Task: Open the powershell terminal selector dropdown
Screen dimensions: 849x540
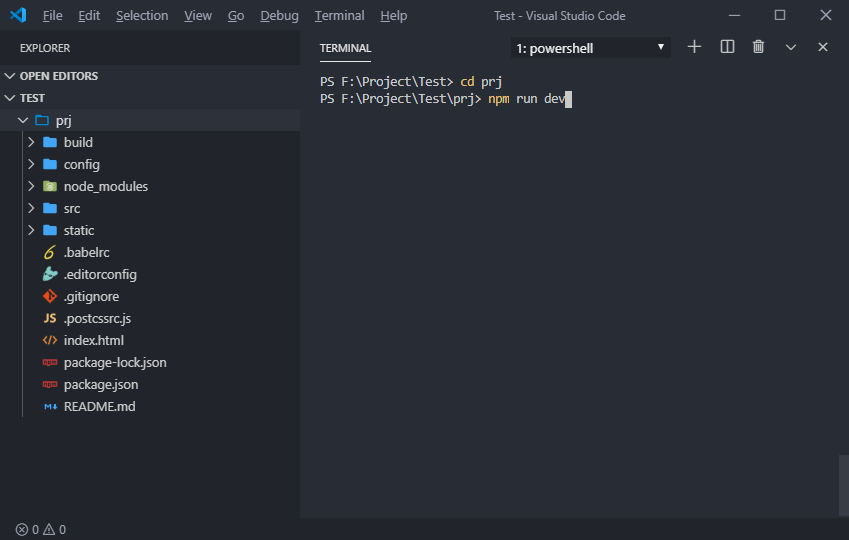Action: click(x=590, y=48)
